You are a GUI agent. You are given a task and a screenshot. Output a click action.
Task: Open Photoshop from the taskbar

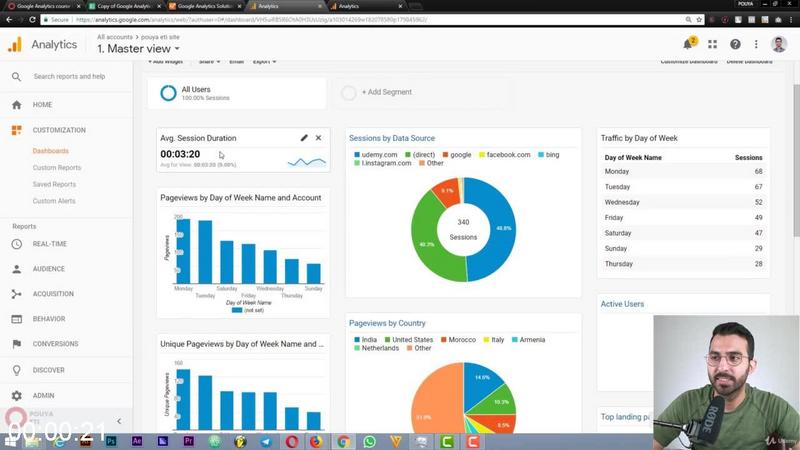pos(111,441)
